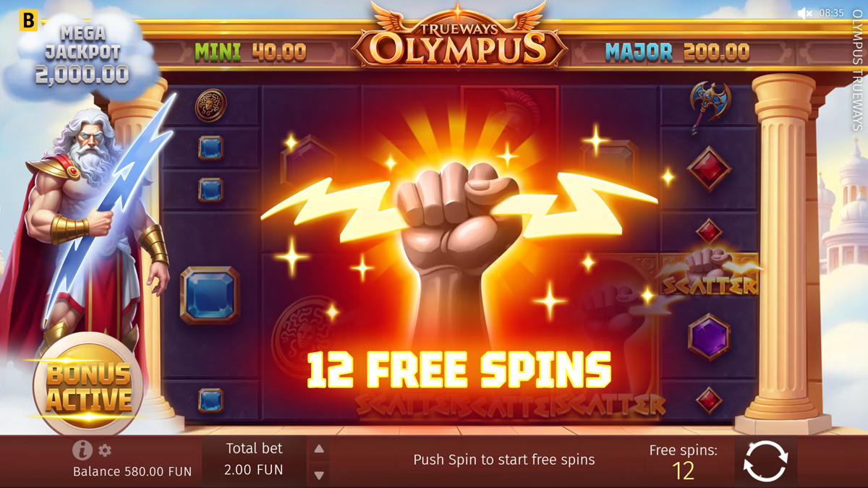Viewport: 868px width, 488px height.
Task: Click the large blue gem symbol
Action: (210, 295)
